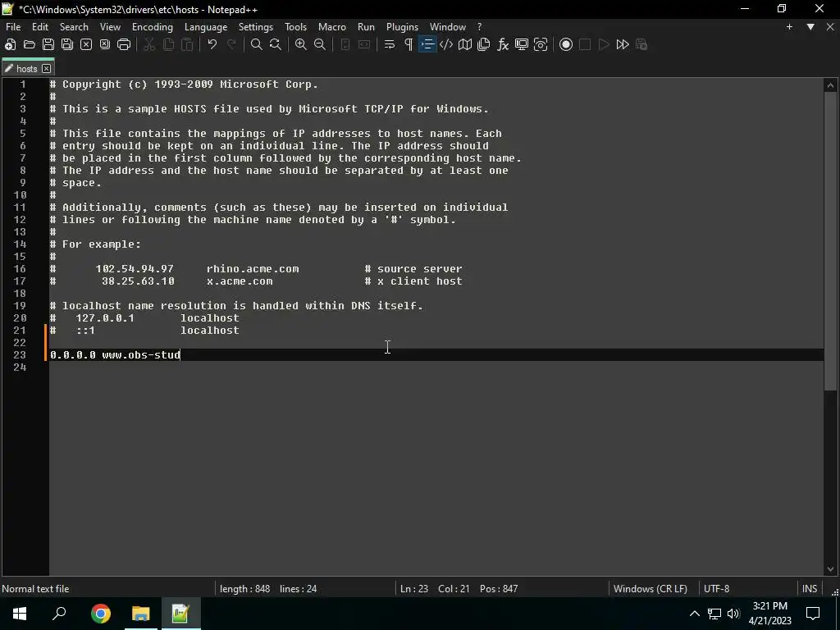Open the notification center icon
This screenshot has width=840, height=630.
tap(813, 614)
